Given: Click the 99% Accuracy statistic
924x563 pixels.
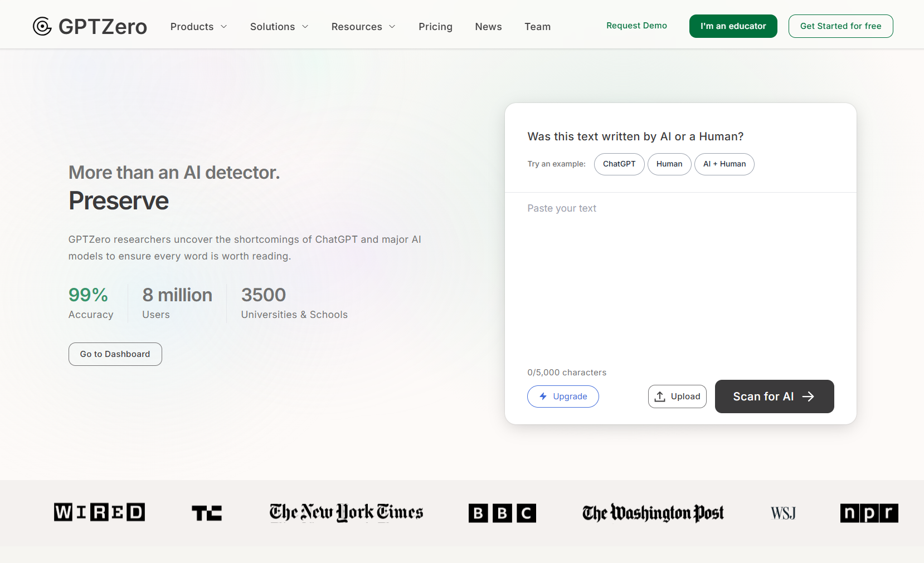Looking at the screenshot, I should tap(91, 303).
